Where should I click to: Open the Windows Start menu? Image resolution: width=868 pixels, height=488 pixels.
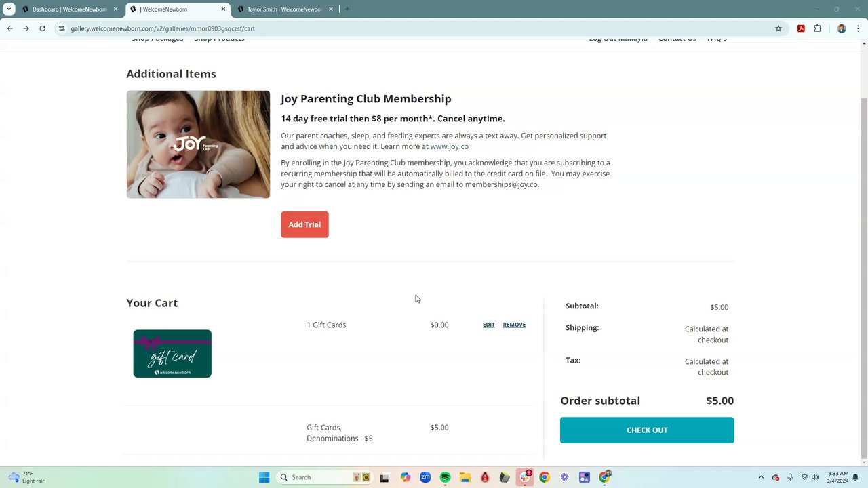pos(264,477)
